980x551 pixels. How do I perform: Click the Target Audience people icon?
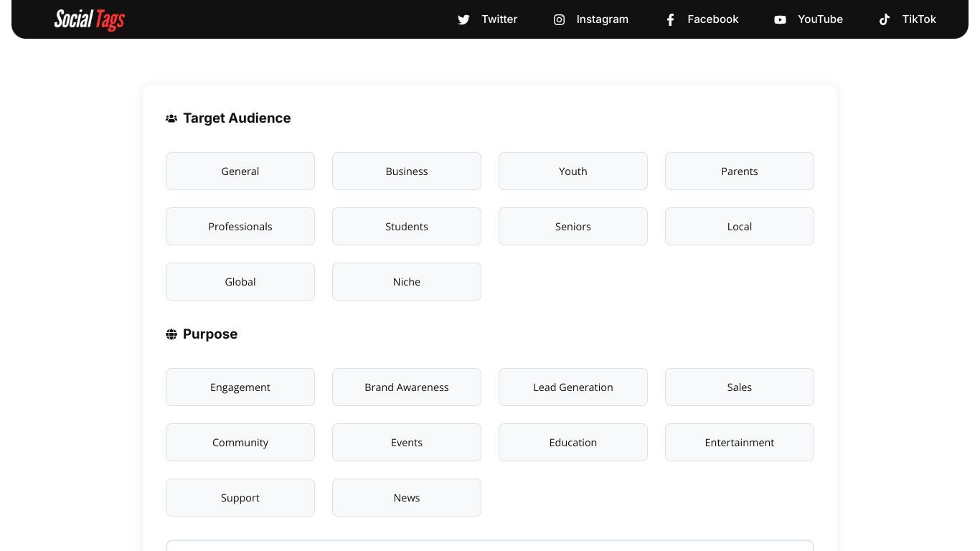pyautogui.click(x=171, y=118)
